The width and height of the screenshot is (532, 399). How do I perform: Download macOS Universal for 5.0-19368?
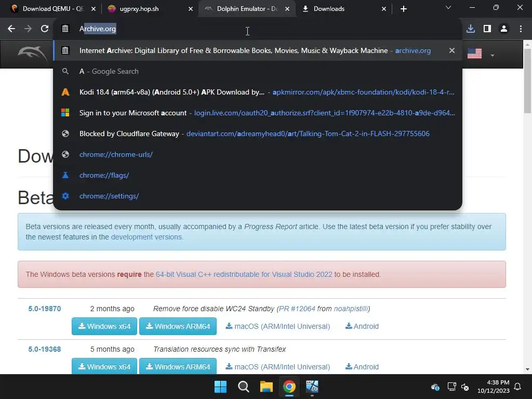tap(278, 367)
